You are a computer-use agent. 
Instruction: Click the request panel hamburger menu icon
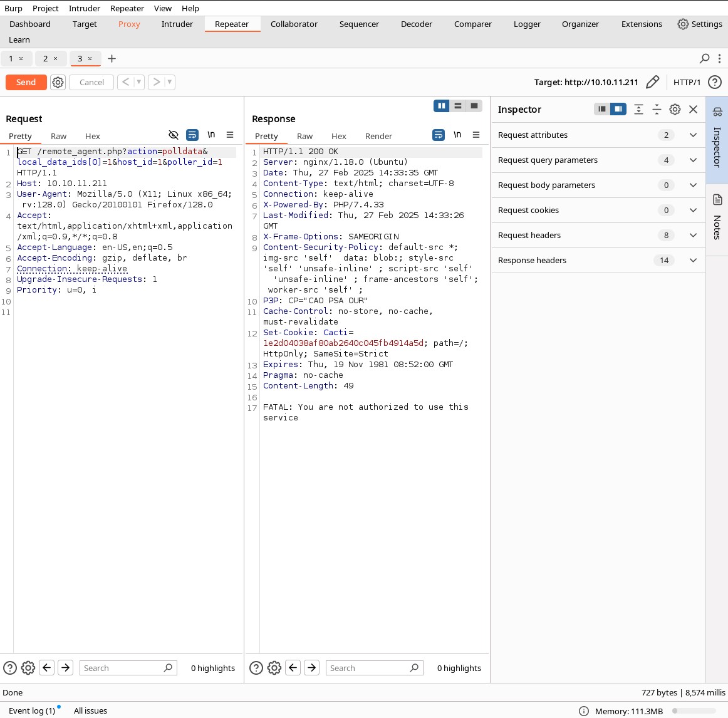point(230,135)
